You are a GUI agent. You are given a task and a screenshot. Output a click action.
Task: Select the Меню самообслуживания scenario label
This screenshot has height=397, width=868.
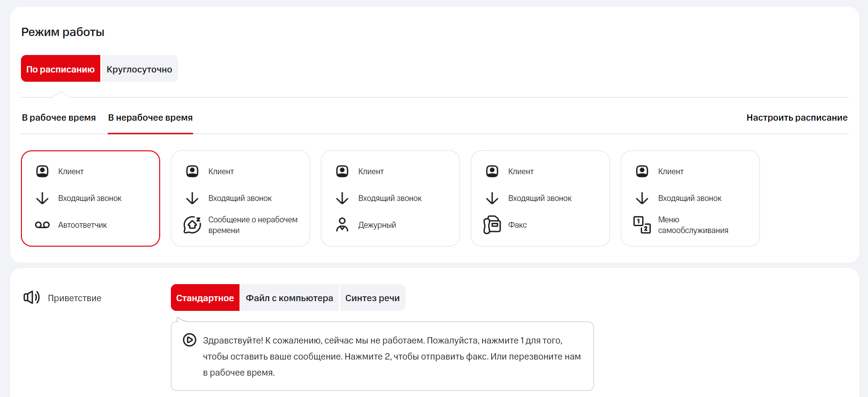coord(693,225)
